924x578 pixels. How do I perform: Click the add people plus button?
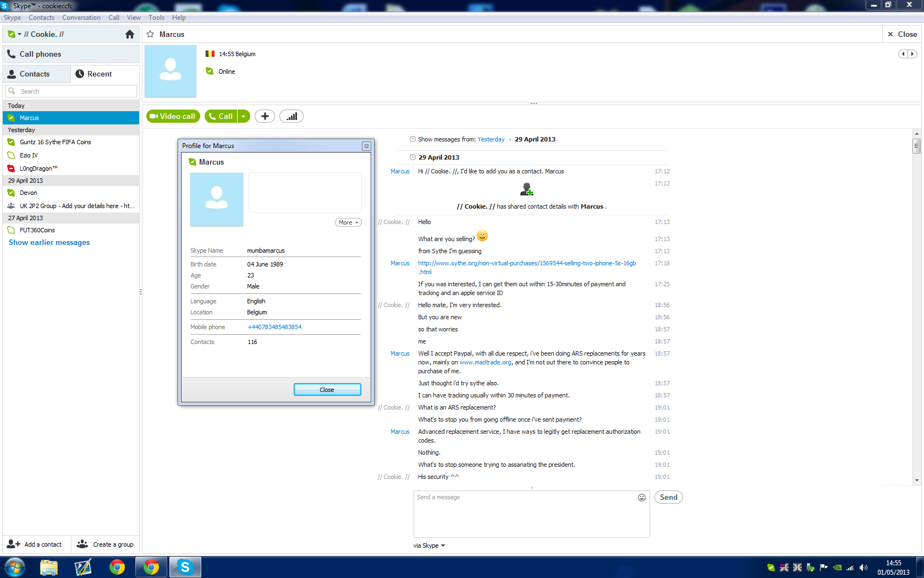click(265, 116)
